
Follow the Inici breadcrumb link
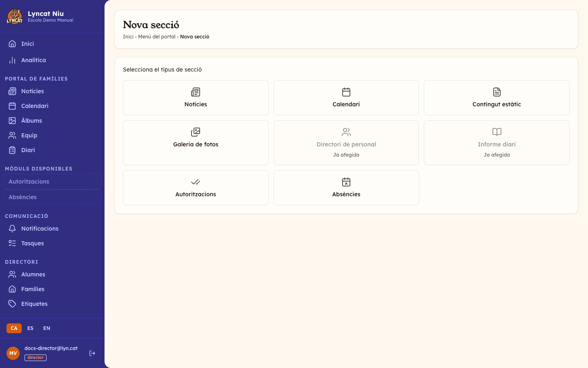[x=128, y=37]
